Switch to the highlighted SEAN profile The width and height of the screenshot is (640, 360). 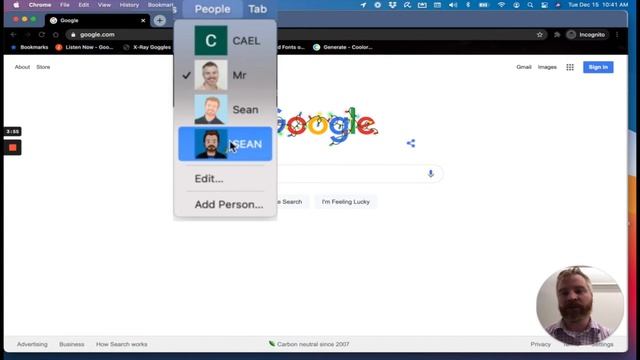[x=225, y=144]
